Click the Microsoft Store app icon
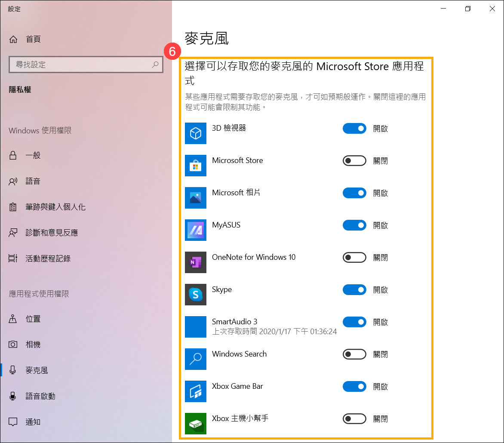Screen dimensions: 504x443 click(195, 166)
